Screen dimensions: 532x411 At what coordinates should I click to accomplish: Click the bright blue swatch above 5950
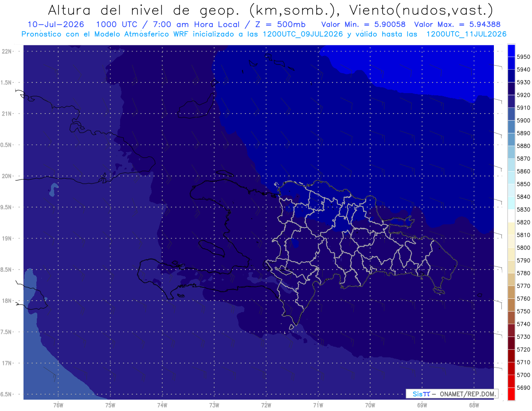pyautogui.click(x=511, y=50)
